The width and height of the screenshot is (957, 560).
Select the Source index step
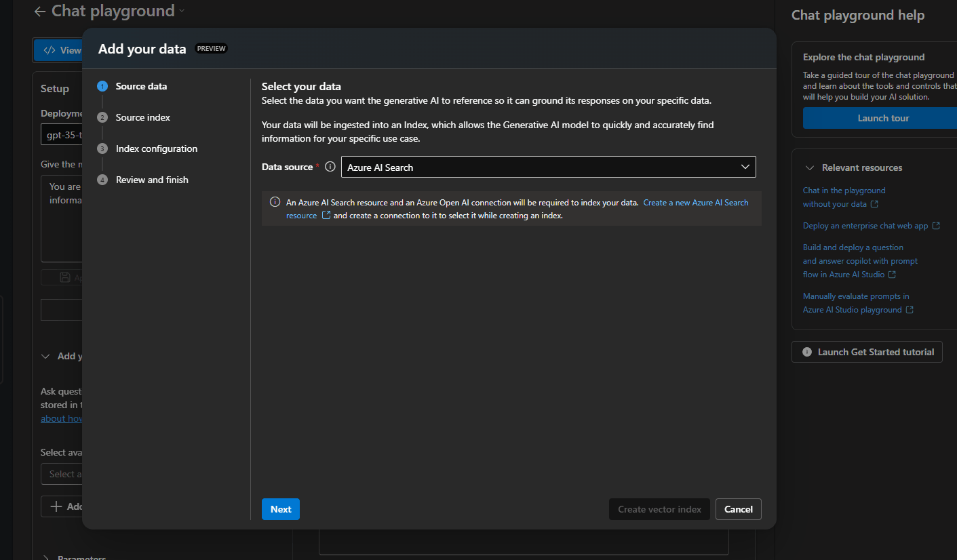click(x=143, y=117)
